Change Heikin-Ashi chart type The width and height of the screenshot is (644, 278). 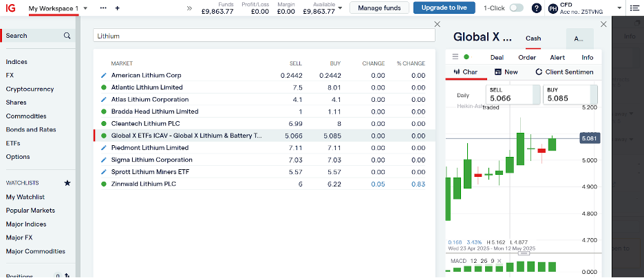tap(469, 106)
